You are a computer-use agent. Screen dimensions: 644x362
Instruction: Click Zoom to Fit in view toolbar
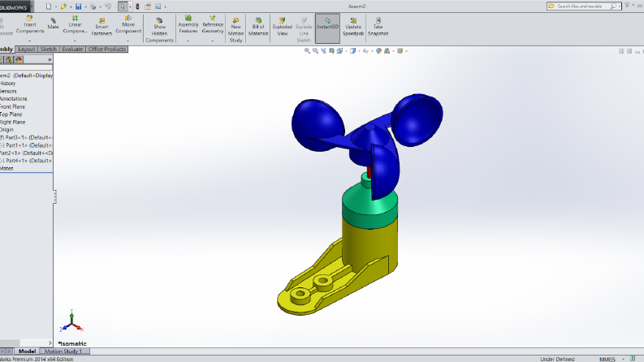click(307, 51)
